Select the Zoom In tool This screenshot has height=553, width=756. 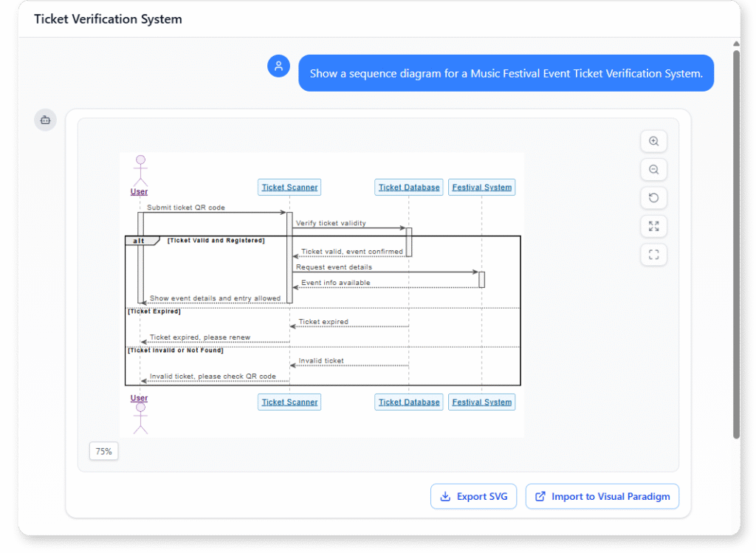pyautogui.click(x=653, y=141)
